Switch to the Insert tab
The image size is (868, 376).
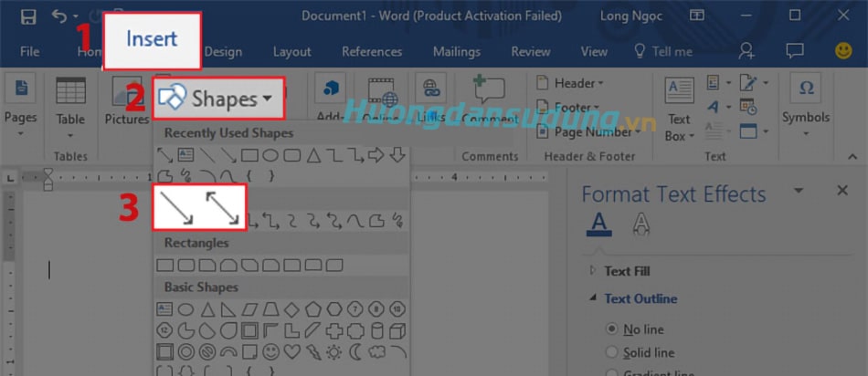point(152,40)
